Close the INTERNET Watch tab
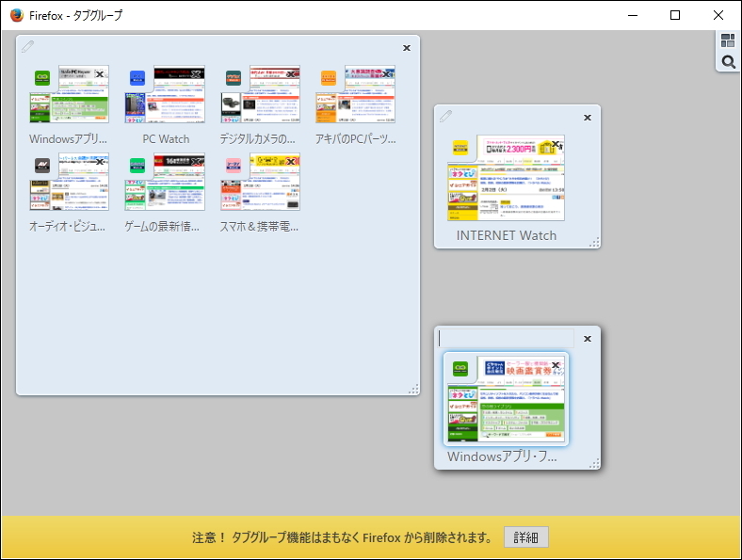Viewport: 742px width, 560px height. 556,144
